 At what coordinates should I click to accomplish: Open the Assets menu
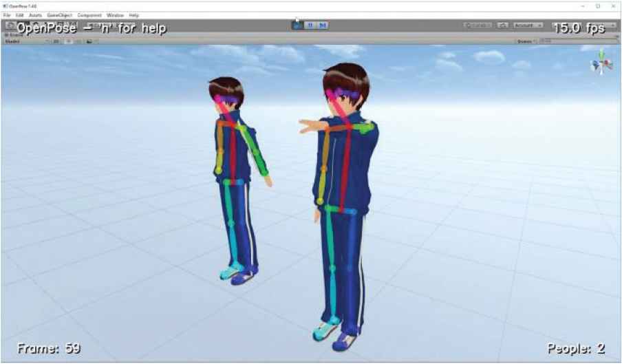coord(35,15)
